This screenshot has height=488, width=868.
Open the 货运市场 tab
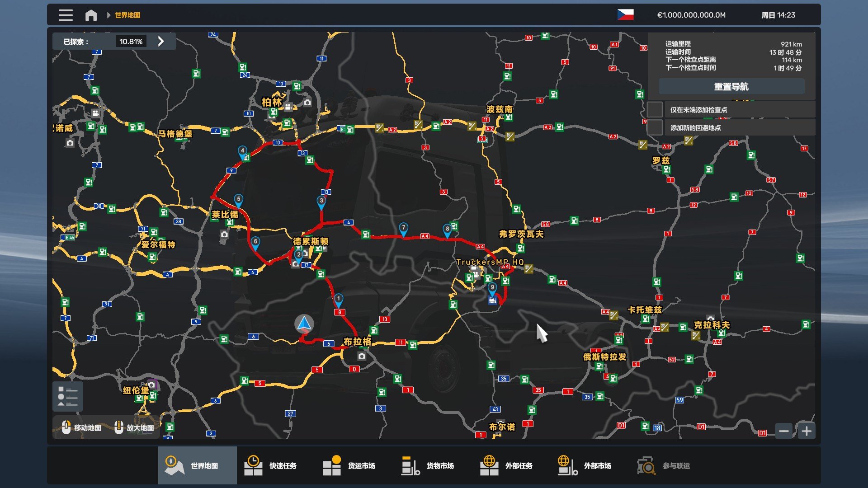click(355, 465)
